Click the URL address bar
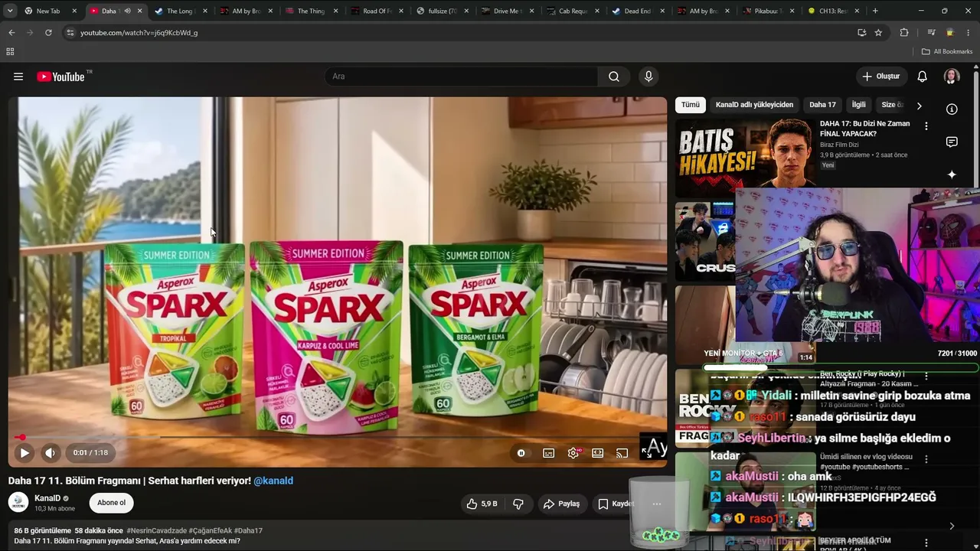 point(459,33)
